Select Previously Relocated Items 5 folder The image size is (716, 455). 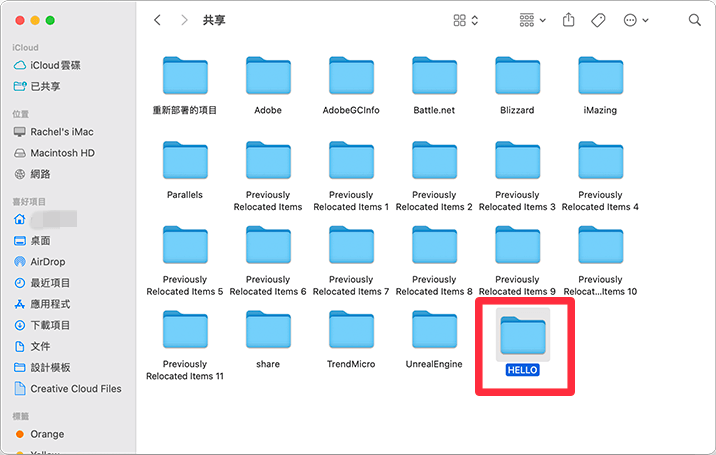[x=185, y=245]
